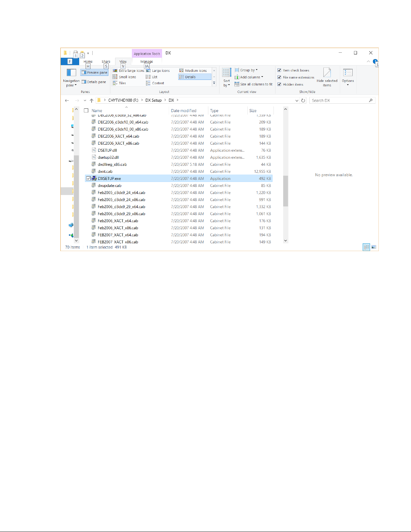Select file Feb2005_d3dx9_24_x64.cab

(x=121, y=193)
